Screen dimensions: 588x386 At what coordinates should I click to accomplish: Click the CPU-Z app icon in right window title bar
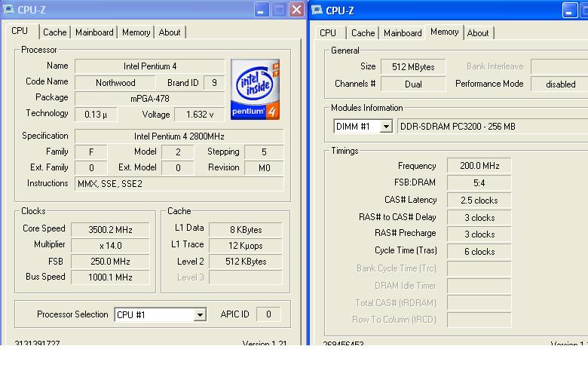317,10
